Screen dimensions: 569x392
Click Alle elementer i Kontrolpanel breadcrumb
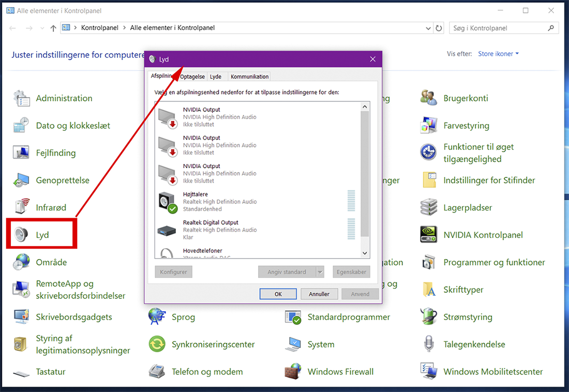(172, 27)
